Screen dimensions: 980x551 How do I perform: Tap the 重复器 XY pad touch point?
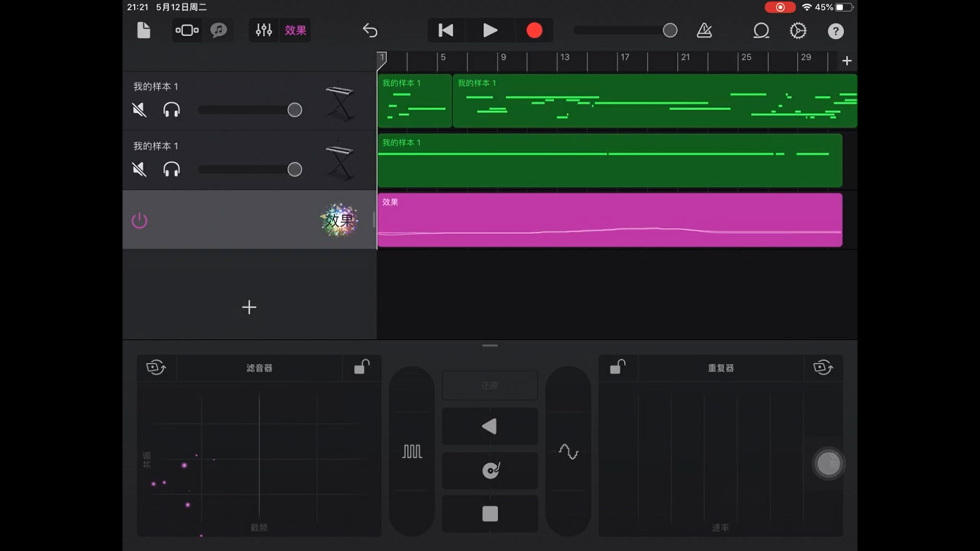[828, 464]
